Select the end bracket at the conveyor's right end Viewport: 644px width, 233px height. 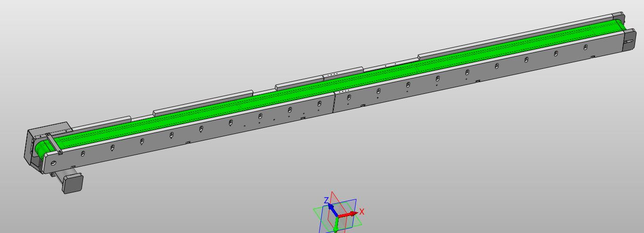[x=629, y=41]
